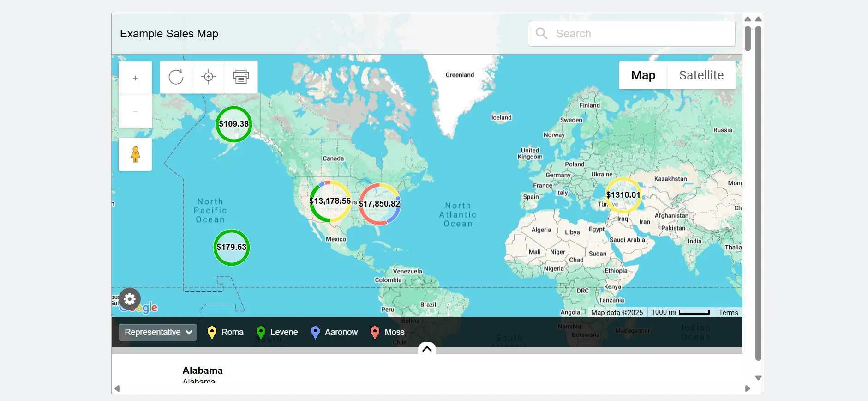This screenshot has height=401, width=868.
Task: Toggle the Roma legend marker
Action: point(212,333)
